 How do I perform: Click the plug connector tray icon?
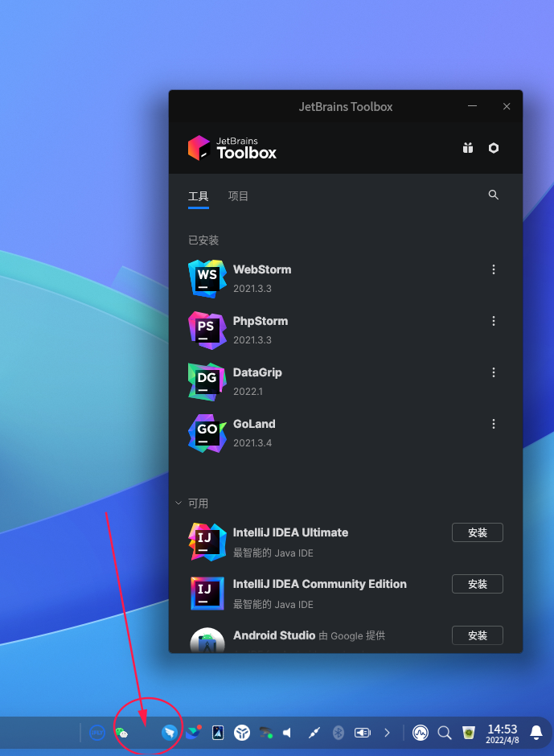tap(314, 733)
